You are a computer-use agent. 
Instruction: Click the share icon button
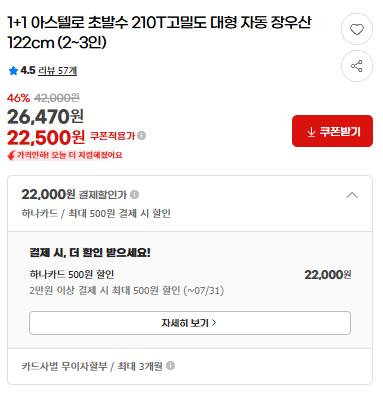click(x=357, y=66)
